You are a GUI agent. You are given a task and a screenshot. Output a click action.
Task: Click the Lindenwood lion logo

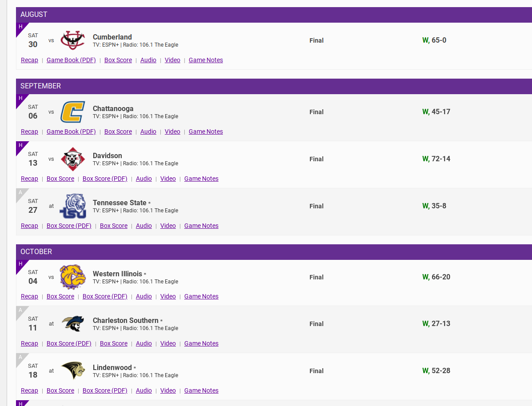pos(73,371)
